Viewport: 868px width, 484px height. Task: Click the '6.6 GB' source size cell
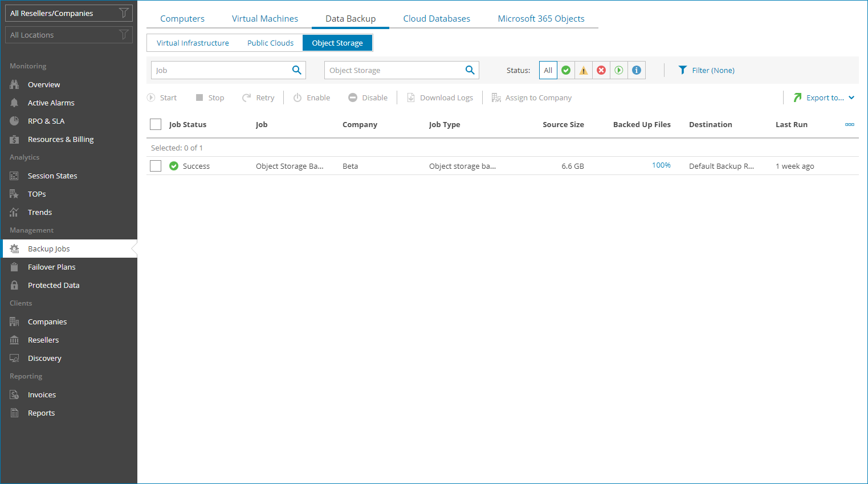[572, 166]
